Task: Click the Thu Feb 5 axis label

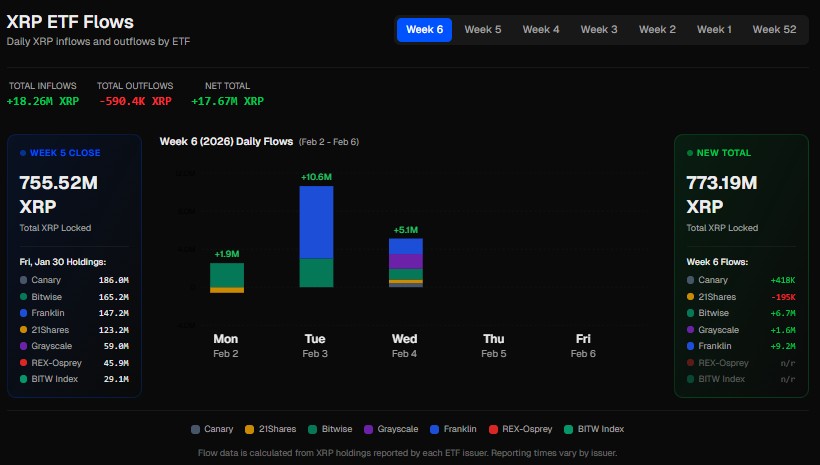Action: point(494,346)
